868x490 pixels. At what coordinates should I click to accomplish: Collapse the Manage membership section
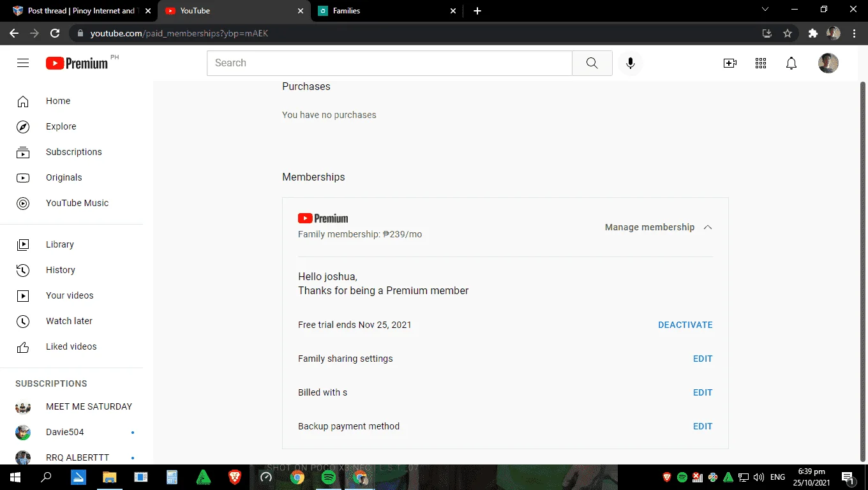[x=659, y=227]
